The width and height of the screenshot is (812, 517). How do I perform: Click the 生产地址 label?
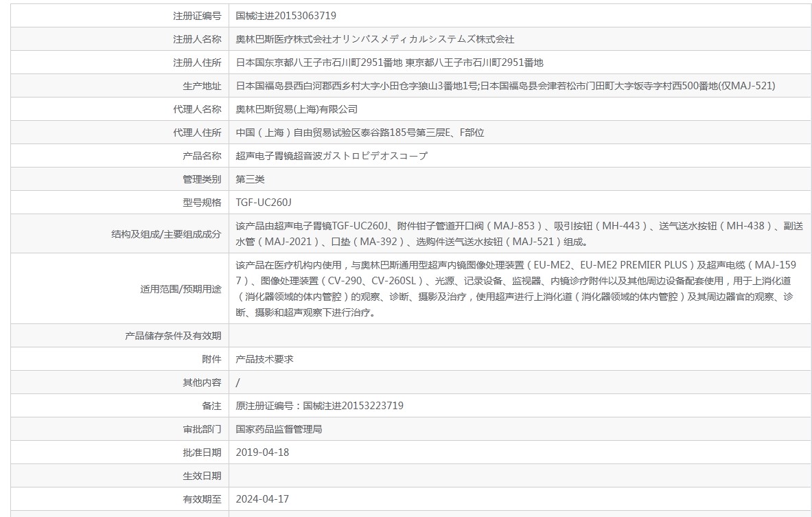click(x=202, y=86)
